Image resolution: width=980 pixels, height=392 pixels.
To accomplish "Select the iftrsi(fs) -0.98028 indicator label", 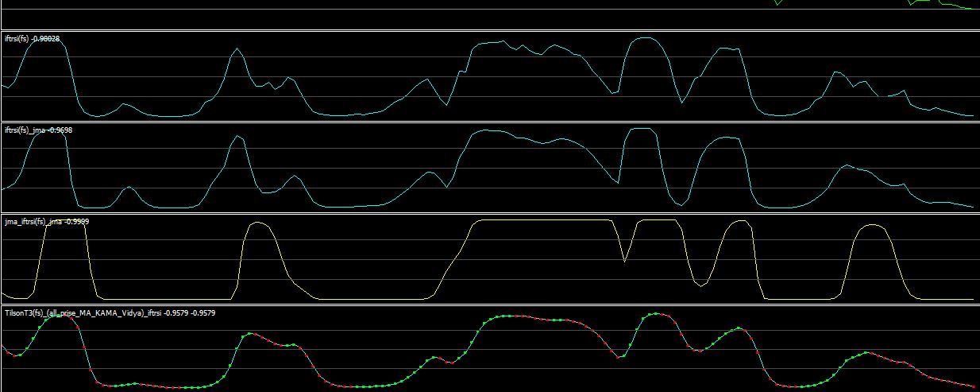I will [33, 39].
